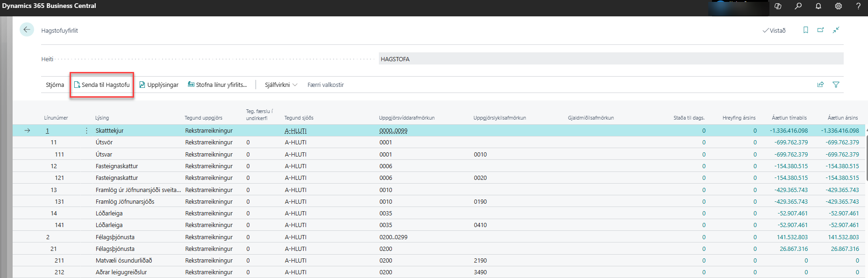Open the search magnifier icon
The height and width of the screenshot is (278, 868).
tap(798, 6)
